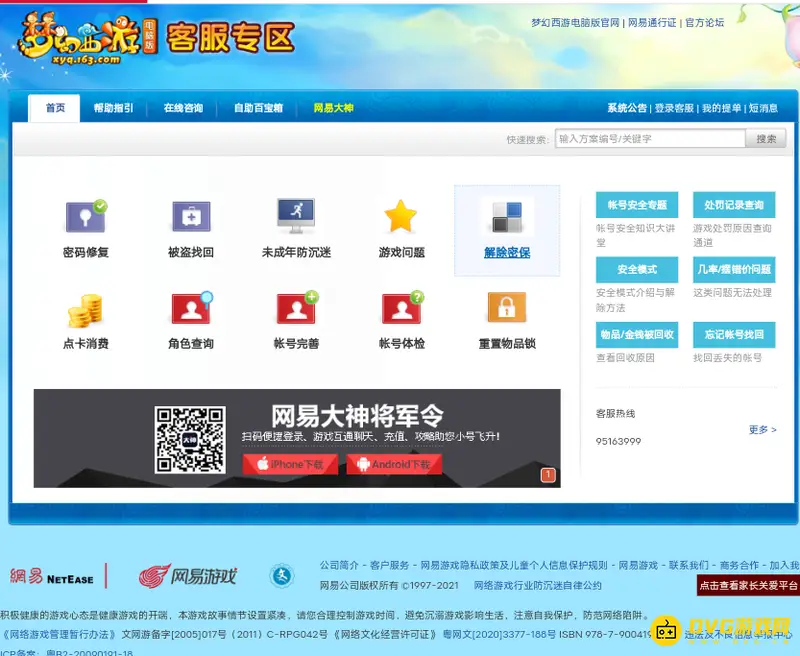
Task: Click the 网易 NetEase footer logo
Action: click(x=52, y=577)
